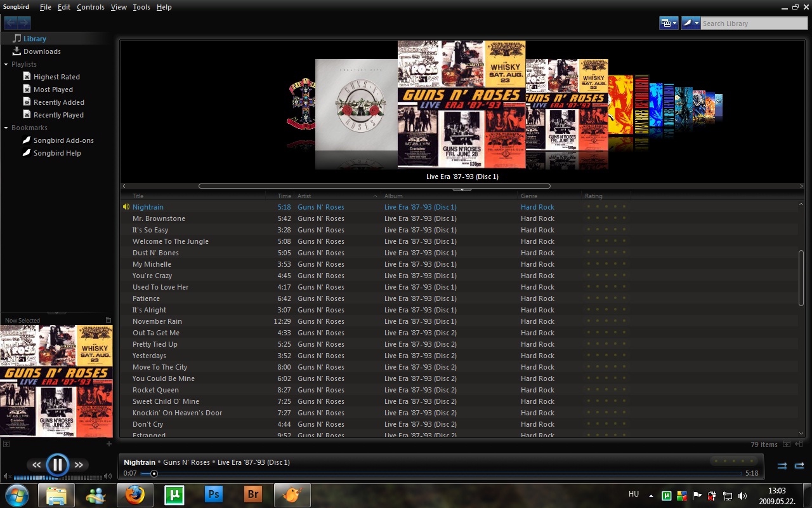Sort tracks by the Title column
The width and height of the screenshot is (812, 508).
[x=138, y=196]
